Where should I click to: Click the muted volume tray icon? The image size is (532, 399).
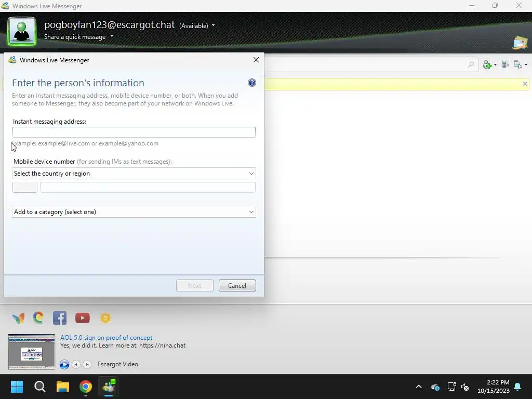coord(465,387)
